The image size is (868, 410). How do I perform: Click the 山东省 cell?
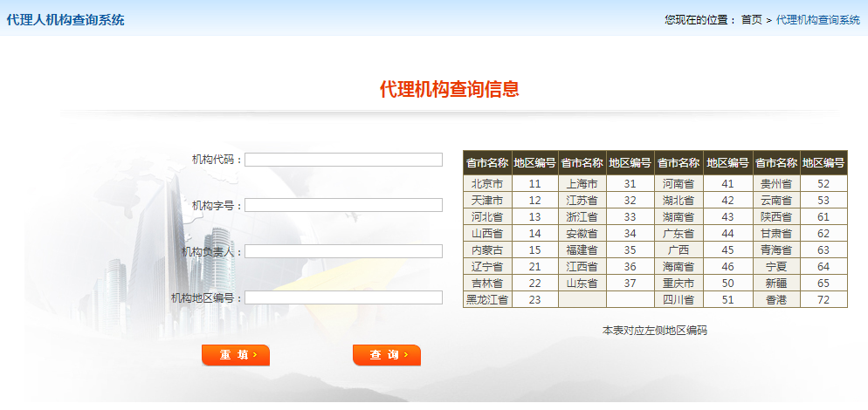582,284
